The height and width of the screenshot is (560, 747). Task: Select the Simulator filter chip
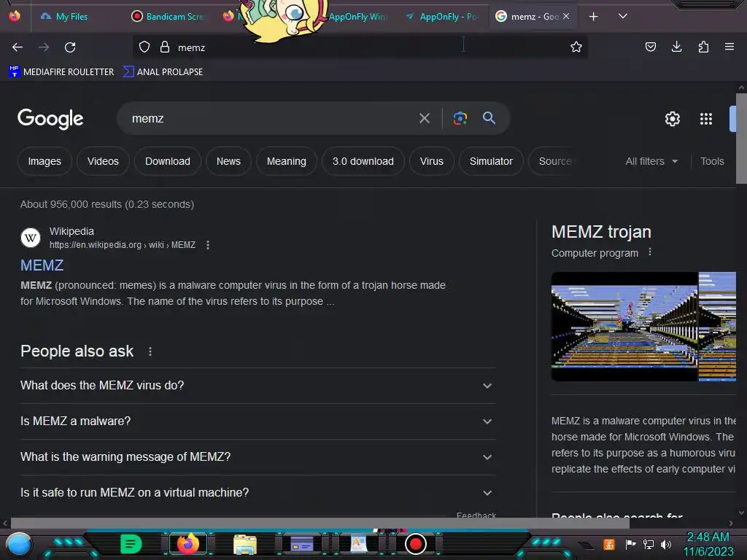point(491,161)
